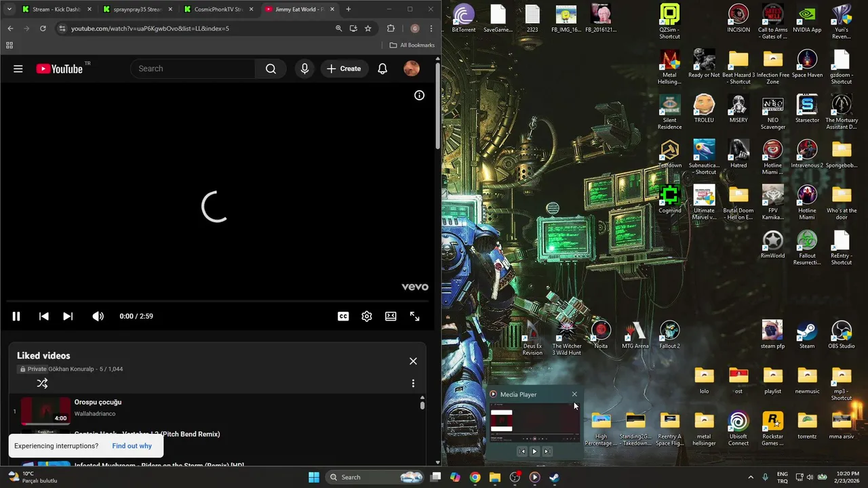Select the NVIDIA App desktop icon
The height and width of the screenshot is (488, 868).
click(807, 18)
